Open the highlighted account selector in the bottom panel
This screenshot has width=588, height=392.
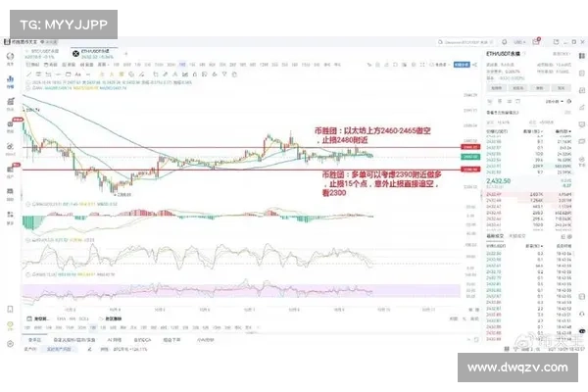[59, 349]
